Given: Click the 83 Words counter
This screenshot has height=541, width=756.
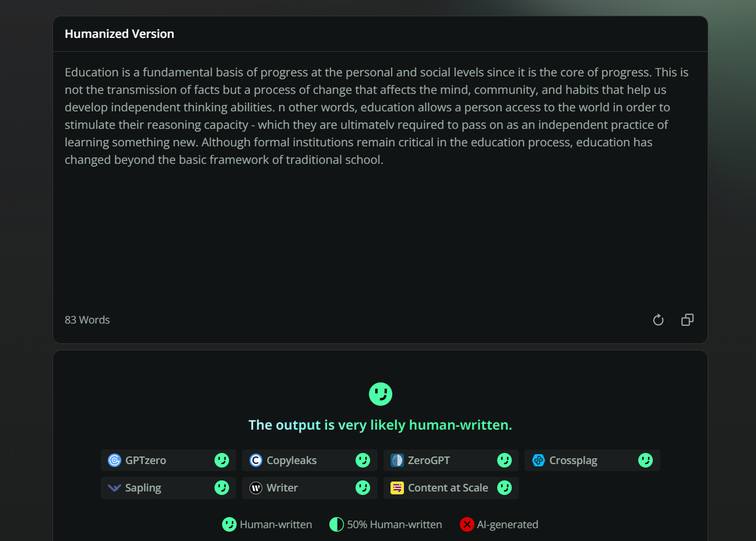Looking at the screenshot, I should click(x=87, y=320).
